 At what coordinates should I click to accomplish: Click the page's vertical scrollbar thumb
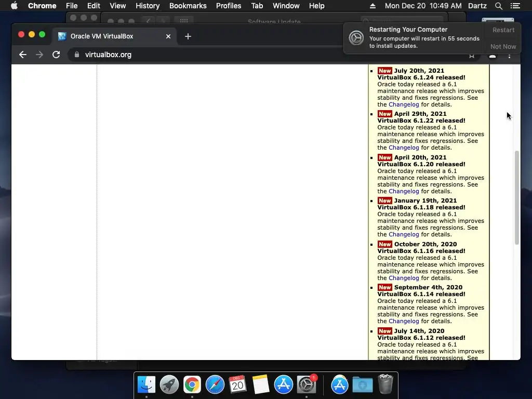click(x=517, y=197)
